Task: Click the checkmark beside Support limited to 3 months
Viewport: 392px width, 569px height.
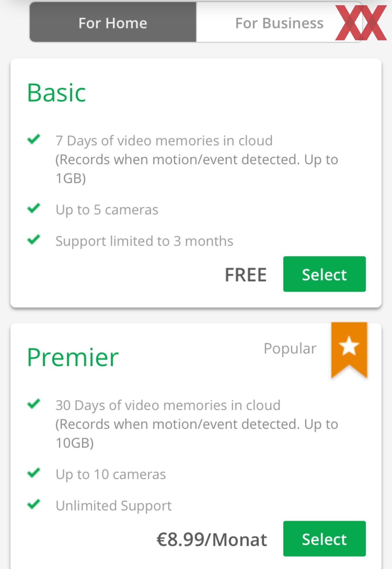Action: click(x=34, y=240)
